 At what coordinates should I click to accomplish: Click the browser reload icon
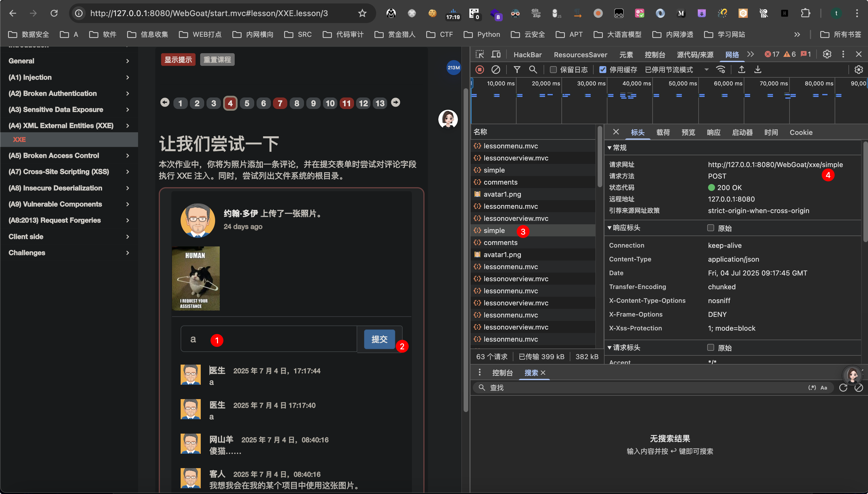54,13
